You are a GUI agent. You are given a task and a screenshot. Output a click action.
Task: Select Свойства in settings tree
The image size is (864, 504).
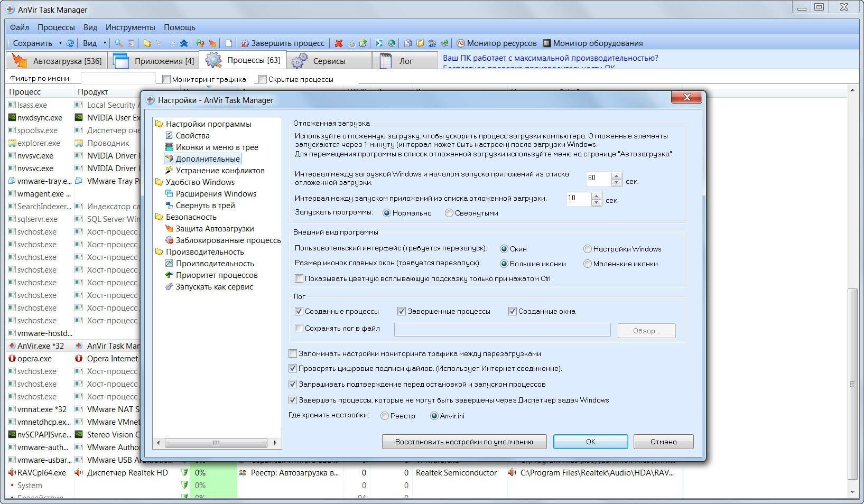(187, 136)
